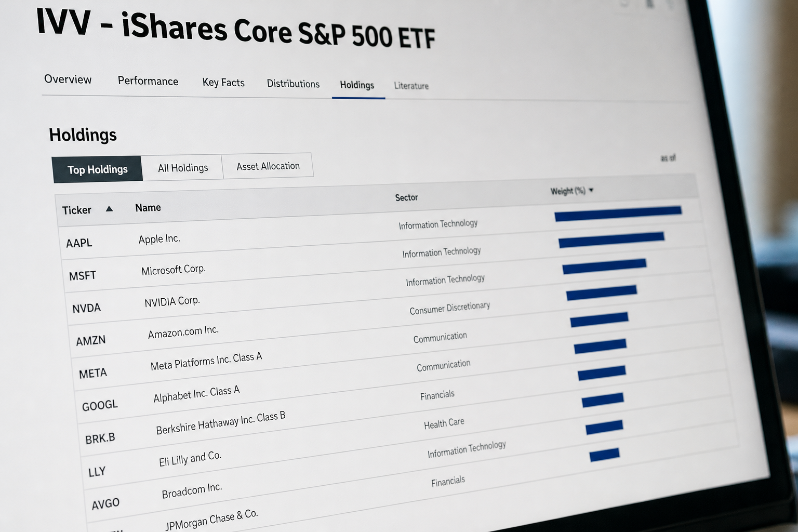Viewport: 798px width, 532px height.
Task: Click the AVGO ticker
Action: pyautogui.click(x=105, y=504)
